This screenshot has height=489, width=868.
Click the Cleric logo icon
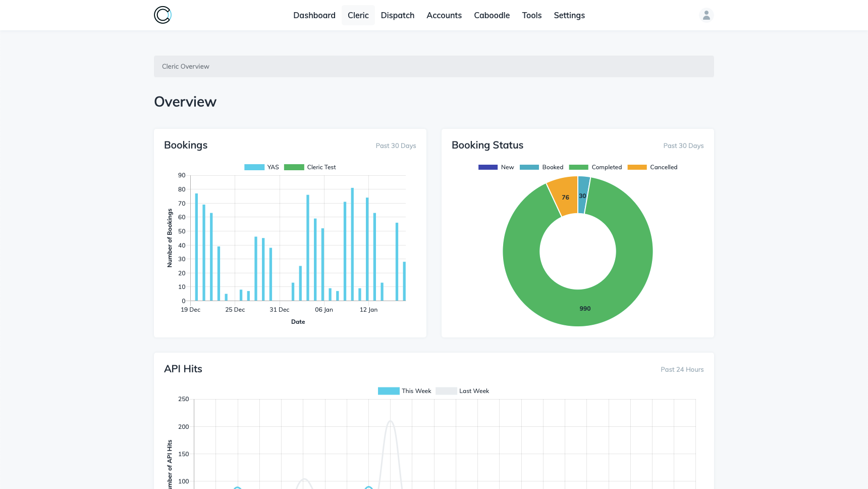coord(162,15)
